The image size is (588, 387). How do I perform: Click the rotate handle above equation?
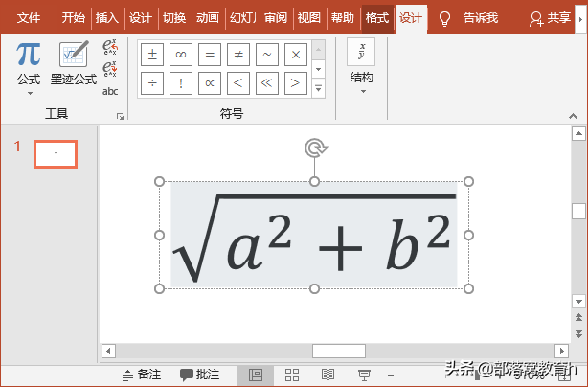(x=316, y=148)
